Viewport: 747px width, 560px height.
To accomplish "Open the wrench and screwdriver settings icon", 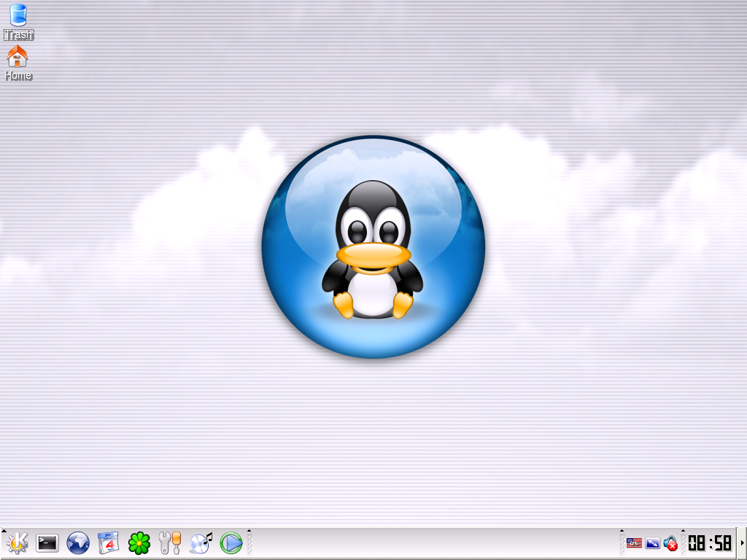I will pos(169,542).
